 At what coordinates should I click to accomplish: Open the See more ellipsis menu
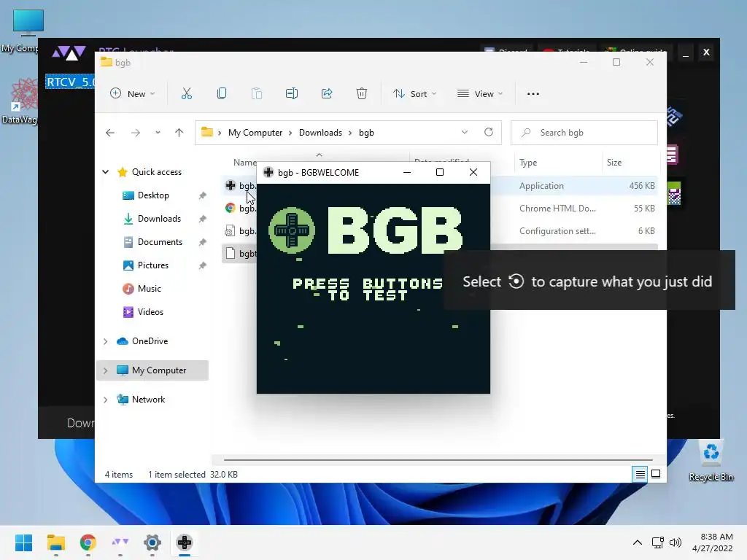(533, 94)
